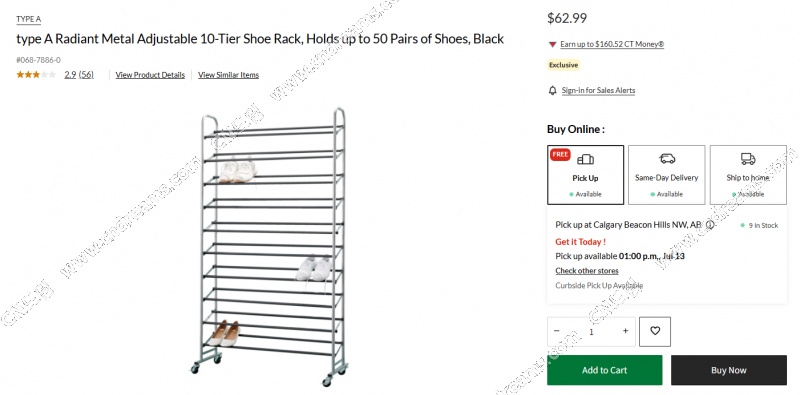Expand CT Money earnings triangle
Image resolution: width=800 pixels, height=395 pixels.
click(x=552, y=44)
